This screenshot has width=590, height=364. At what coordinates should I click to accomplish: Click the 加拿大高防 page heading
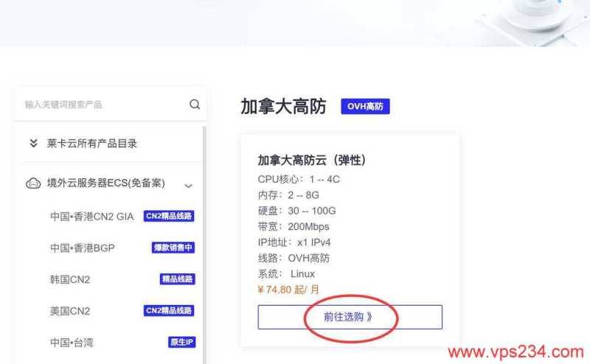pyautogui.click(x=283, y=106)
